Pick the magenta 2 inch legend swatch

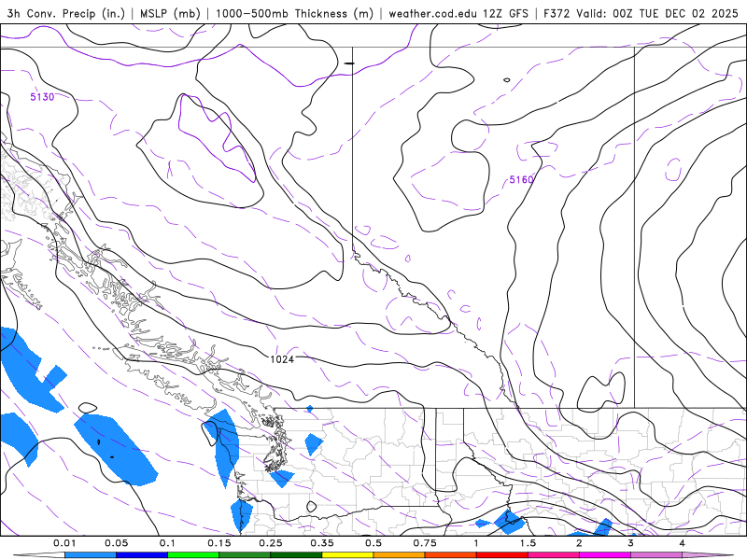(x=605, y=555)
